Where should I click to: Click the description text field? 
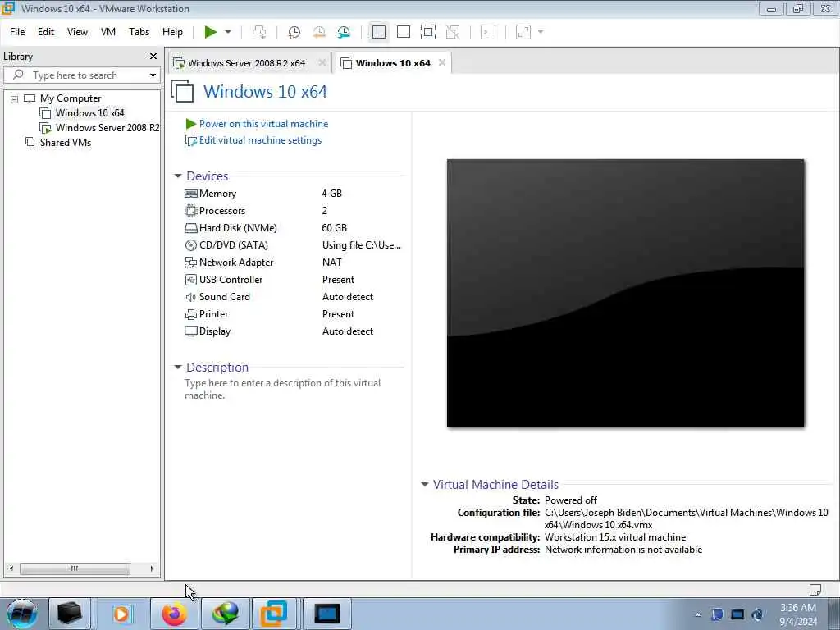(283, 390)
